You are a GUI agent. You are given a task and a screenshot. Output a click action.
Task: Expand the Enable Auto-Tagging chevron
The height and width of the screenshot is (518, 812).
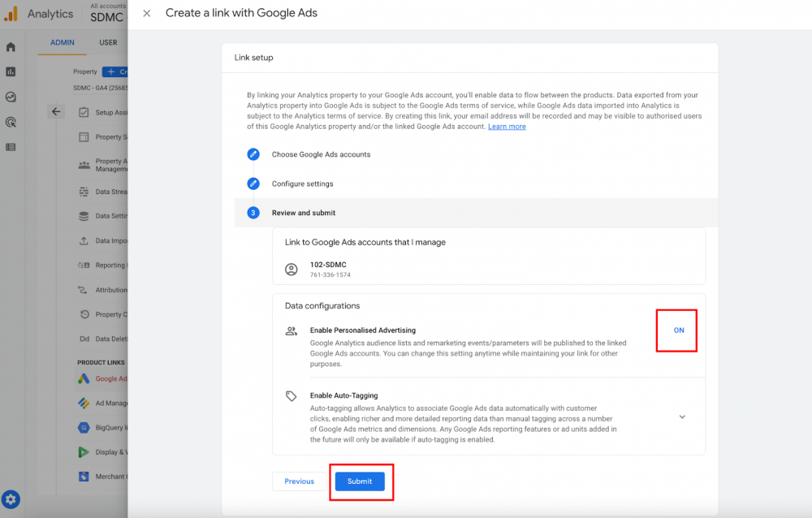click(682, 417)
